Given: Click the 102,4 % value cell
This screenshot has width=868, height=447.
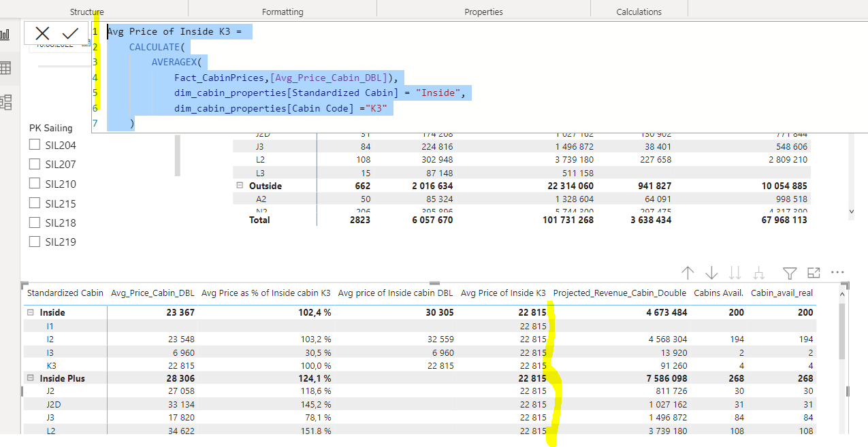Looking at the screenshot, I should tap(314, 312).
